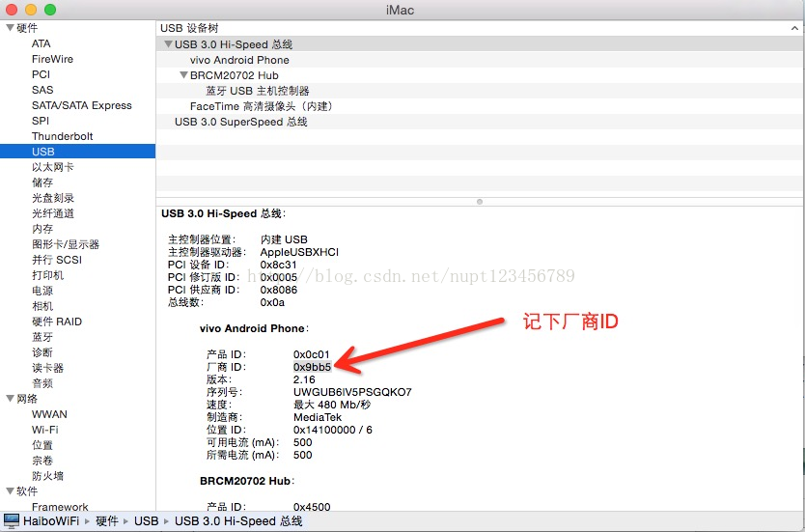Image resolution: width=805 pixels, height=532 pixels.
Task: Click the highlighted vendor ID 0x9bb5
Action: point(312,367)
